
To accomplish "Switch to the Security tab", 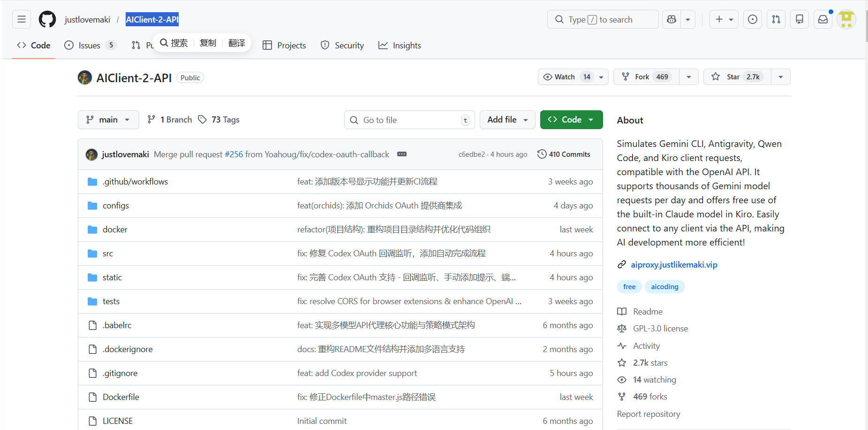I will click(x=342, y=46).
